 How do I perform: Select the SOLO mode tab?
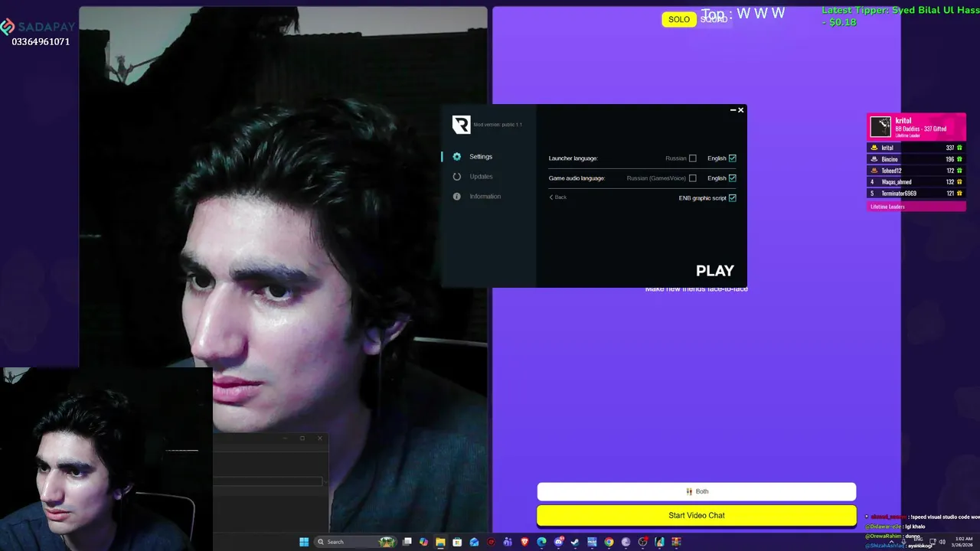[x=679, y=19]
